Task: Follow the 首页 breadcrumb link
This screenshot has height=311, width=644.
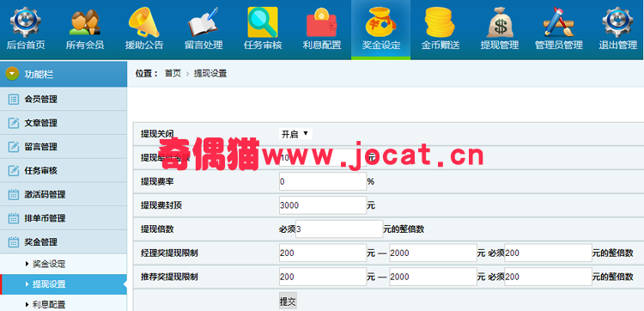Action: tap(173, 74)
